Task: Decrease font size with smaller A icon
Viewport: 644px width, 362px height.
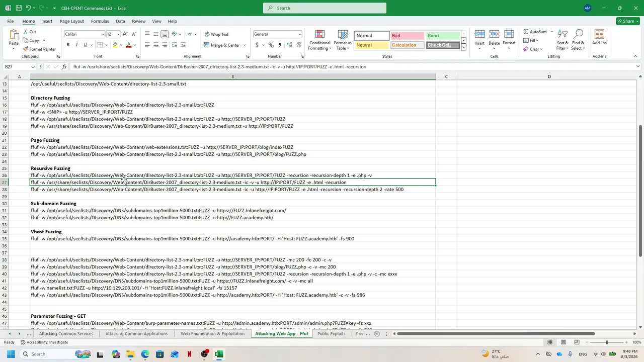Action: tap(134, 34)
